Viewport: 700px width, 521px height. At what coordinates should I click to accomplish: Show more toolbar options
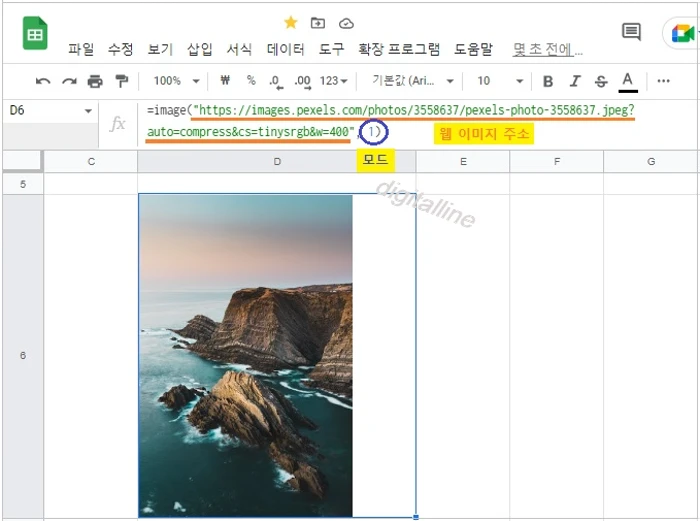(x=663, y=81)
